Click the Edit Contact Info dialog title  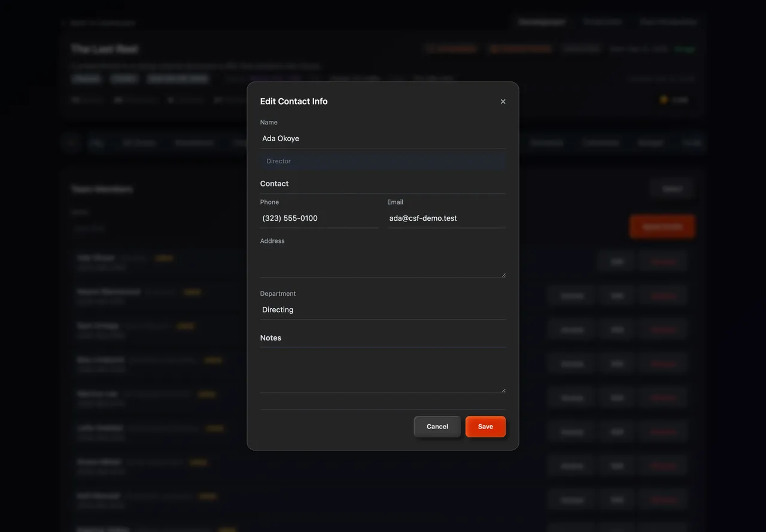294,102
